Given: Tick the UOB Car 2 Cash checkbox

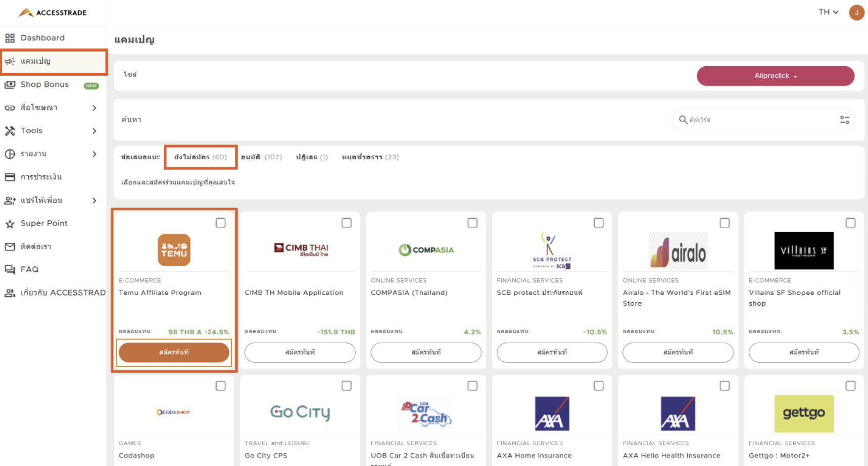Looking at the screenshot, I should pyautogui.click(x=472, y=386).
